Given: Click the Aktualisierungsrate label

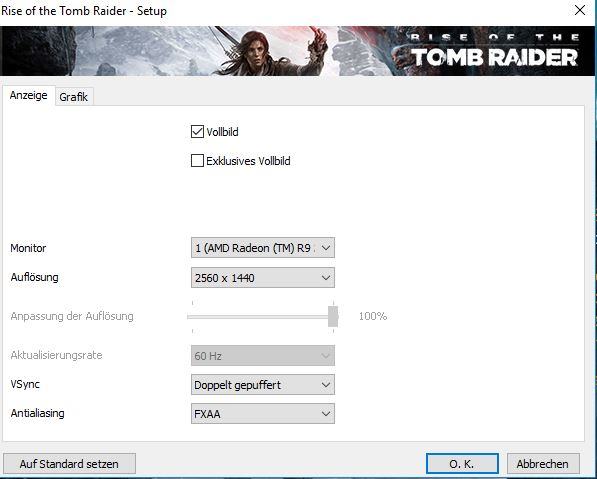Looking at the screenshot, I should pos(56,355).
